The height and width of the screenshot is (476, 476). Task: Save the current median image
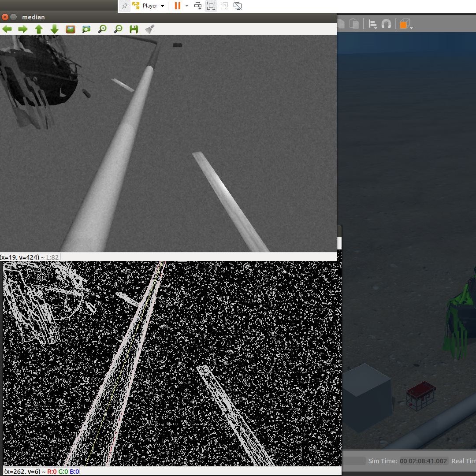[134, 29]
